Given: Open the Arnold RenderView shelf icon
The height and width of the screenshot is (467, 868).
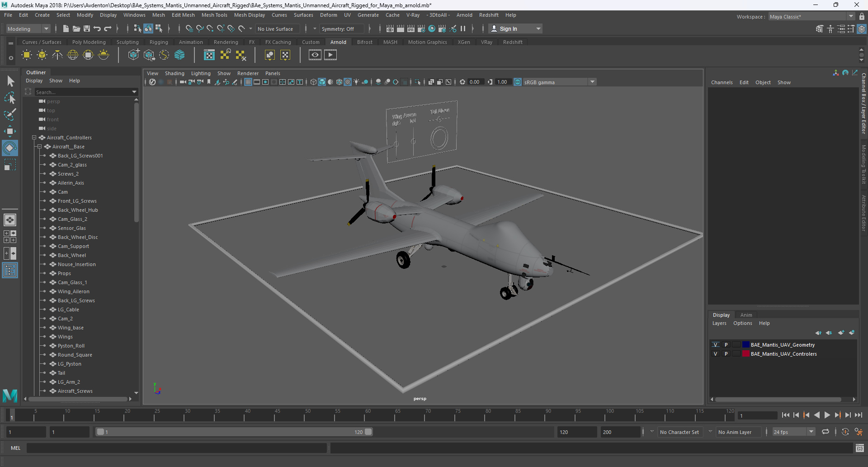Looking at the screenshot, I should point(315,55).
